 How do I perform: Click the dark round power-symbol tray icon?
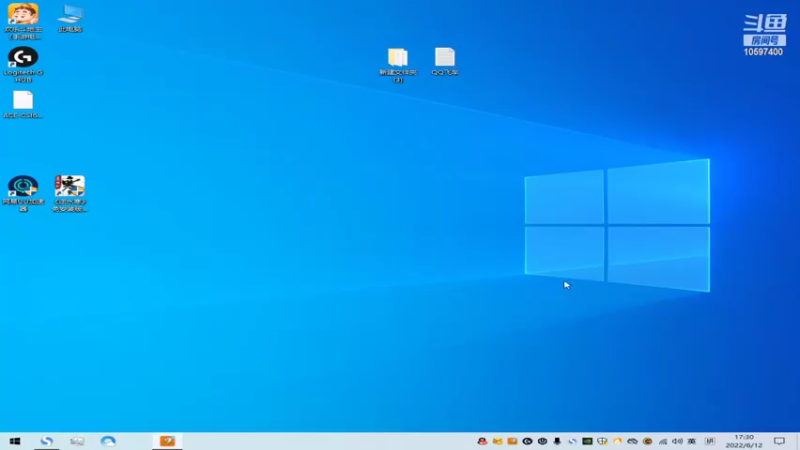point(542,441)
